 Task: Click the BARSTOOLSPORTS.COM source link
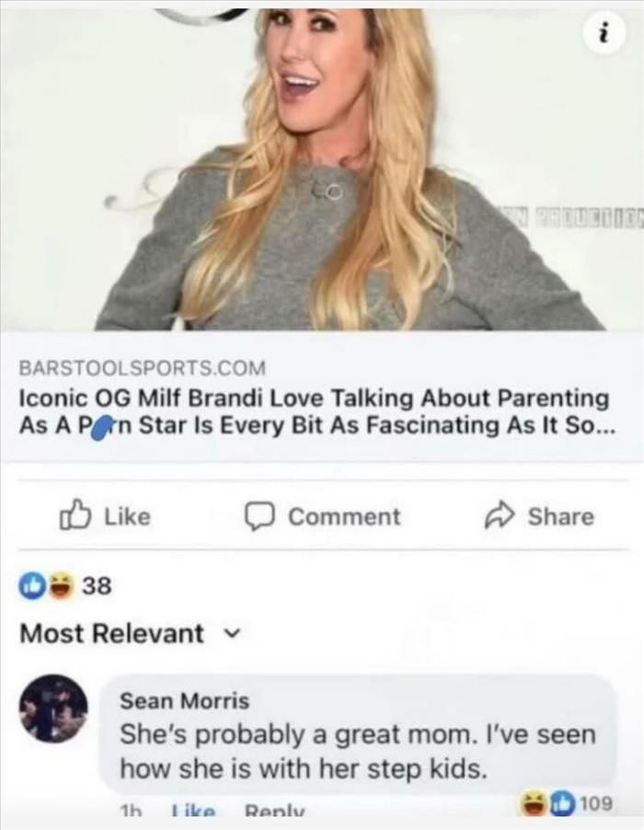tap(143, 368)
